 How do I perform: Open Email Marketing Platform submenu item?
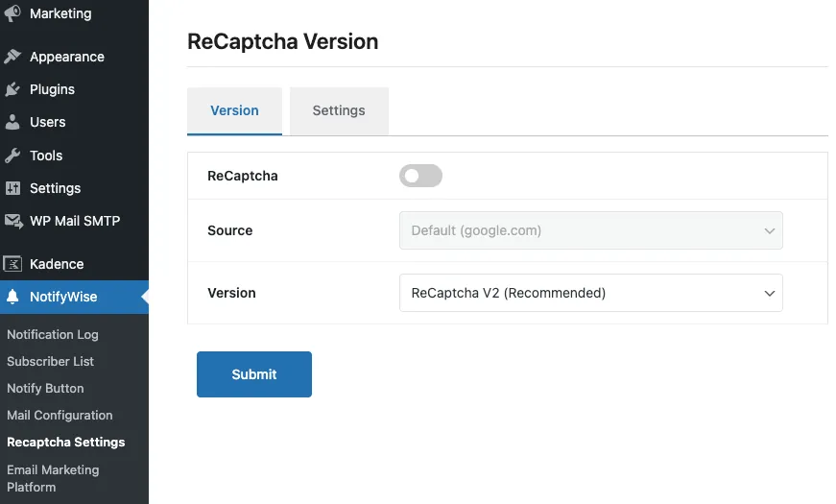point(53,478)
